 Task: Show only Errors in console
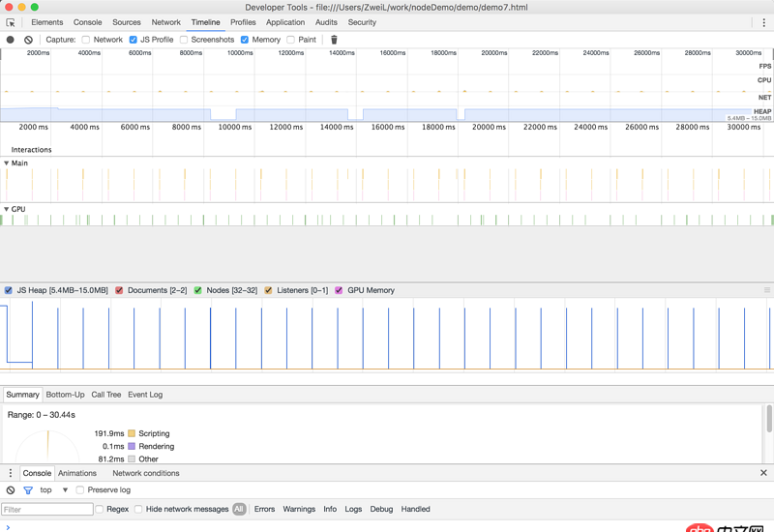tap(264, 509)
